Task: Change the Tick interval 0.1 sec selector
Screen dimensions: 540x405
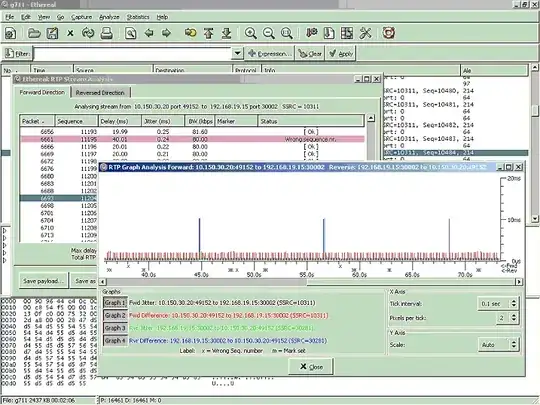Action: [x=498, y=303]
